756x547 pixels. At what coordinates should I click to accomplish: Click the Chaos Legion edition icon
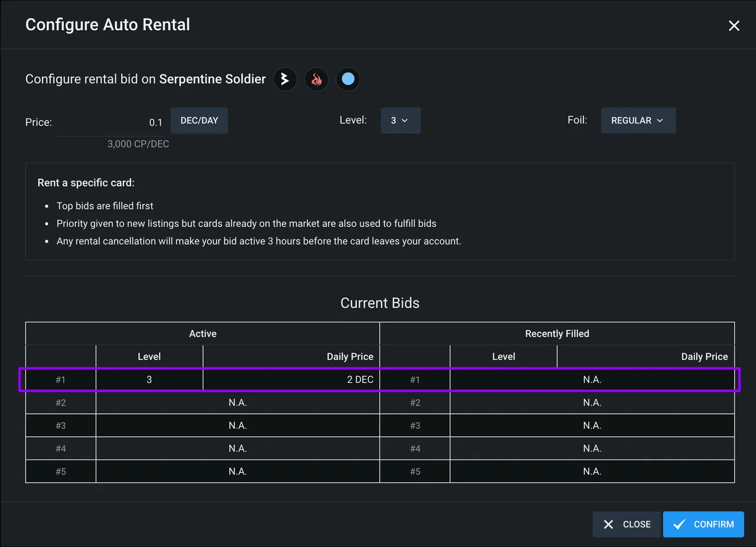point(285,79)
